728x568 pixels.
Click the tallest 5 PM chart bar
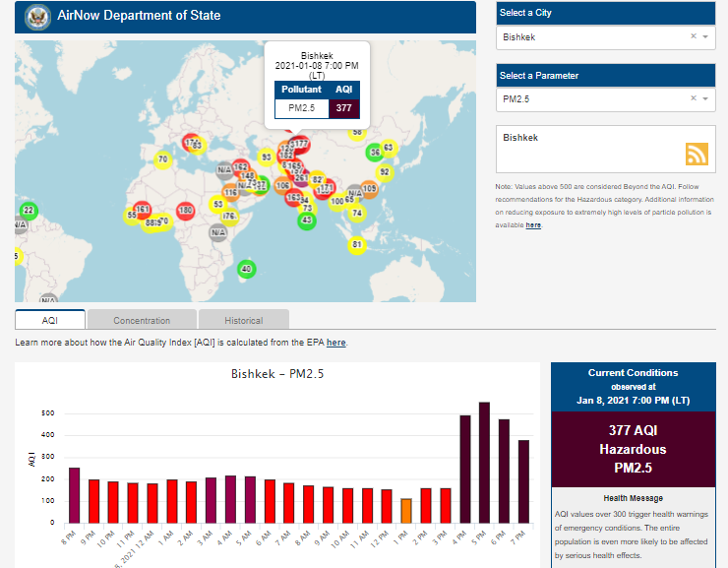point(484,463)
